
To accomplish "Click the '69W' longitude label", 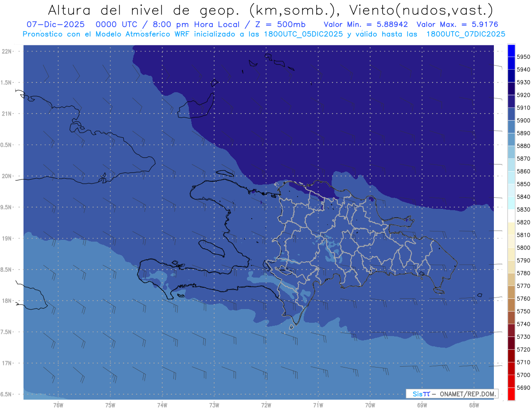I will pyautogui.click(x=422, y=405).
